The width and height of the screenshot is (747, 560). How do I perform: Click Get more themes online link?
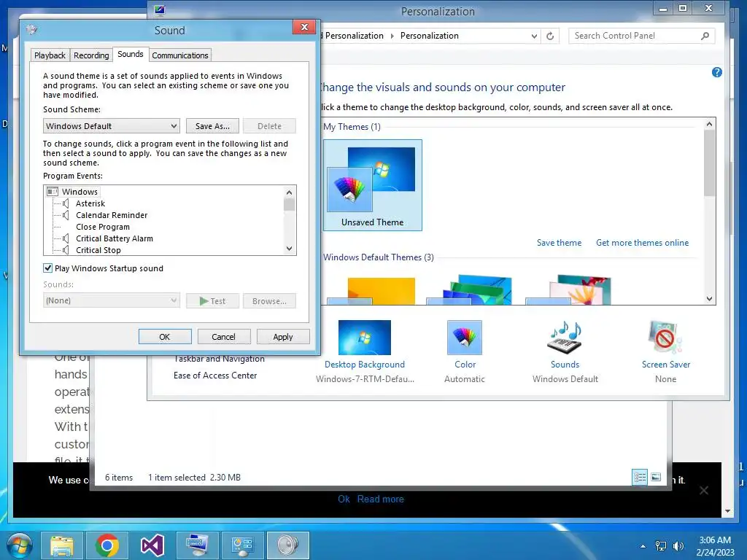[x=642, y=243]
